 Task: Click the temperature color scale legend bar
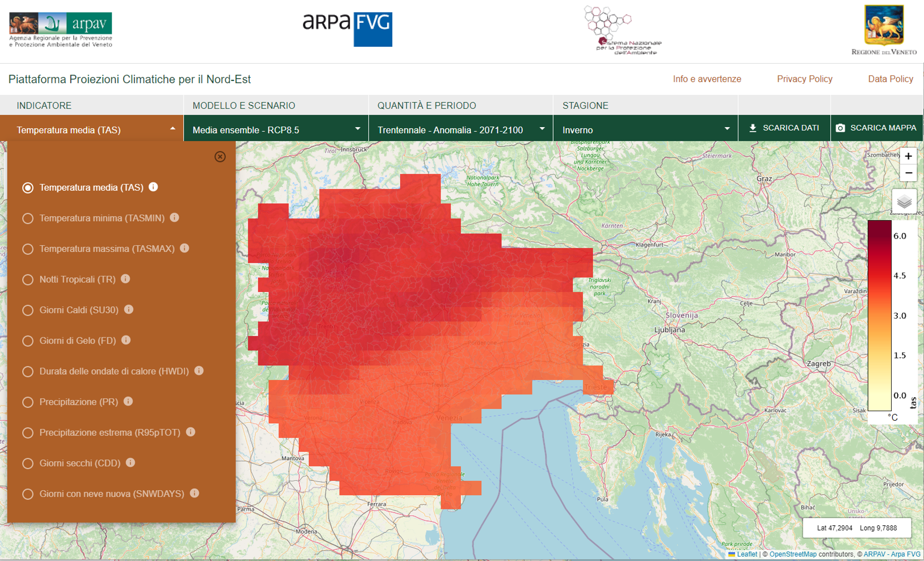pyautogui.click(x=880, y=315)
